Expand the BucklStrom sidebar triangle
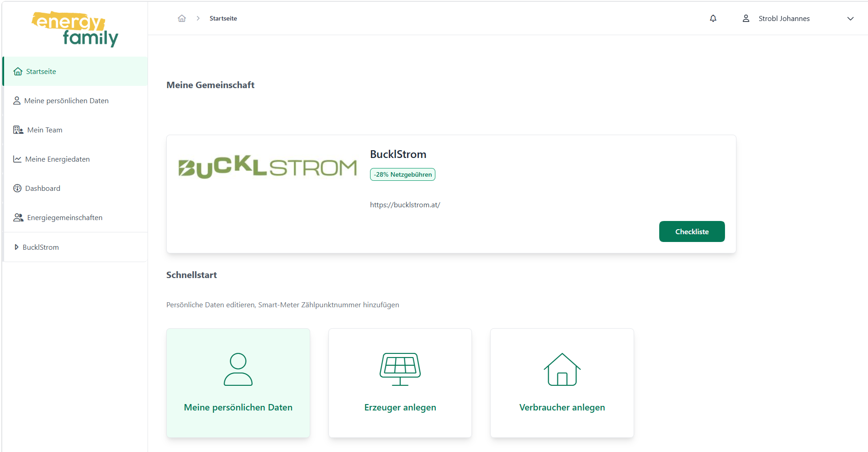Screen dimensions: 868x452 16,247
